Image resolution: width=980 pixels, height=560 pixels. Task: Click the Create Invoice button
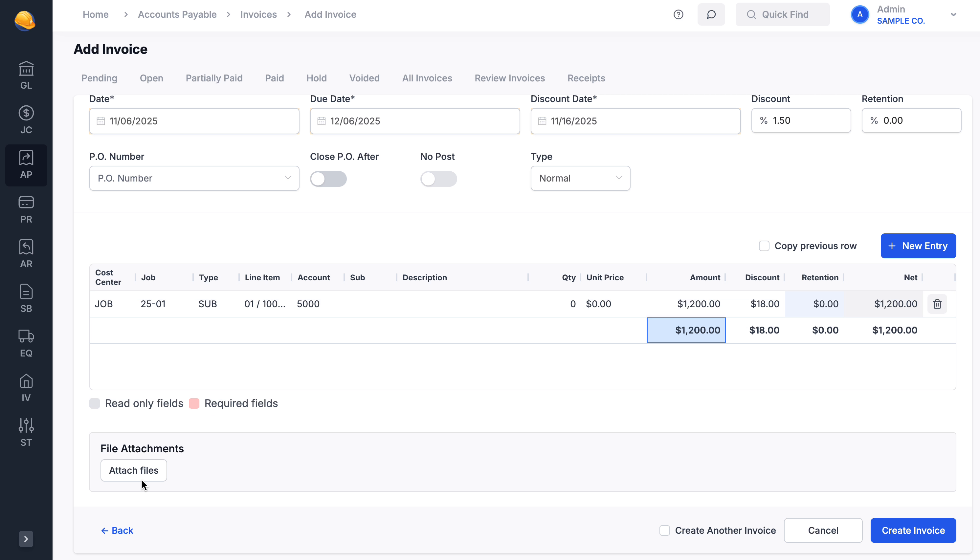913,530
